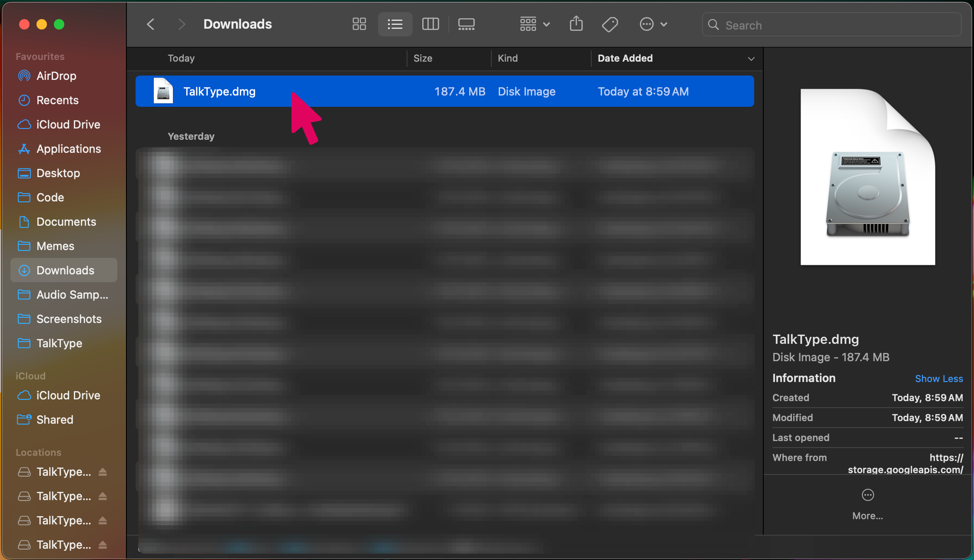Viewport: 974px width, 560px height.
Task: Switch to icon grid view
Action: click(359, 24)
